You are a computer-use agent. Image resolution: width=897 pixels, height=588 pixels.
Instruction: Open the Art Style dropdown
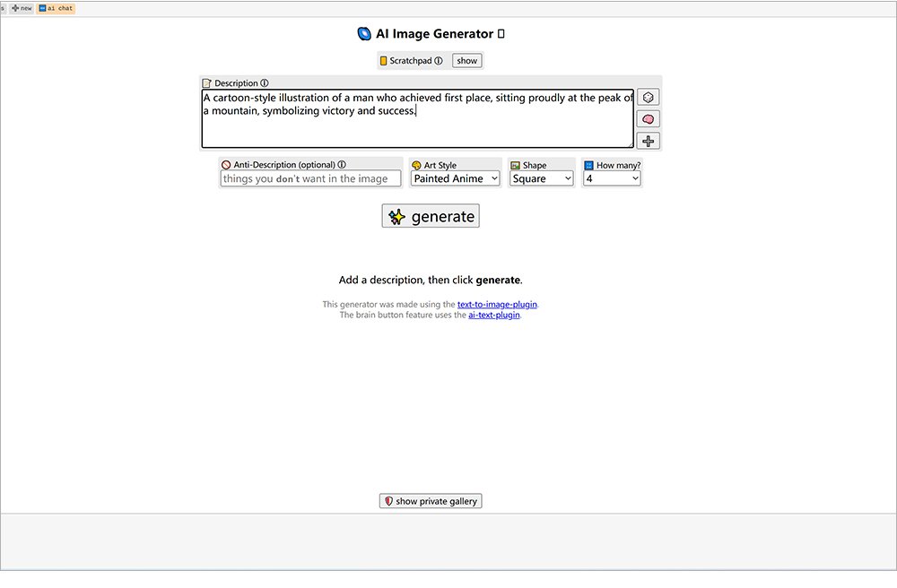455,178
